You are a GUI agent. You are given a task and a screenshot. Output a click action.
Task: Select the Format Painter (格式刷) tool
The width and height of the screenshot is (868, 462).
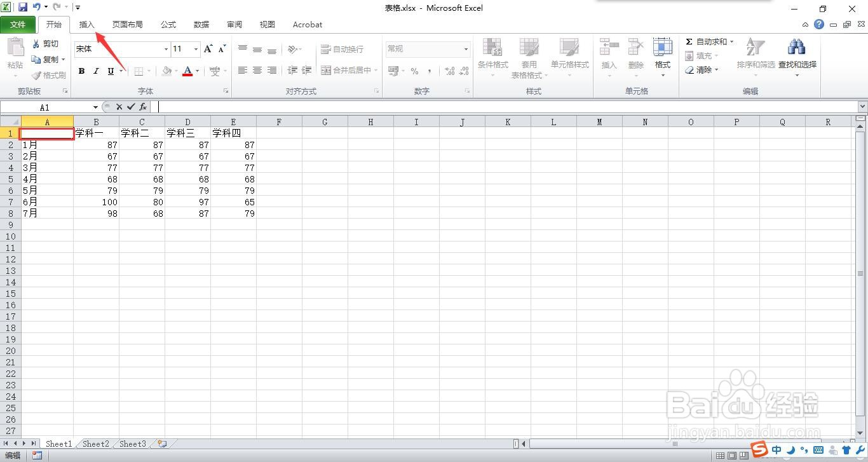coord(48,75)
